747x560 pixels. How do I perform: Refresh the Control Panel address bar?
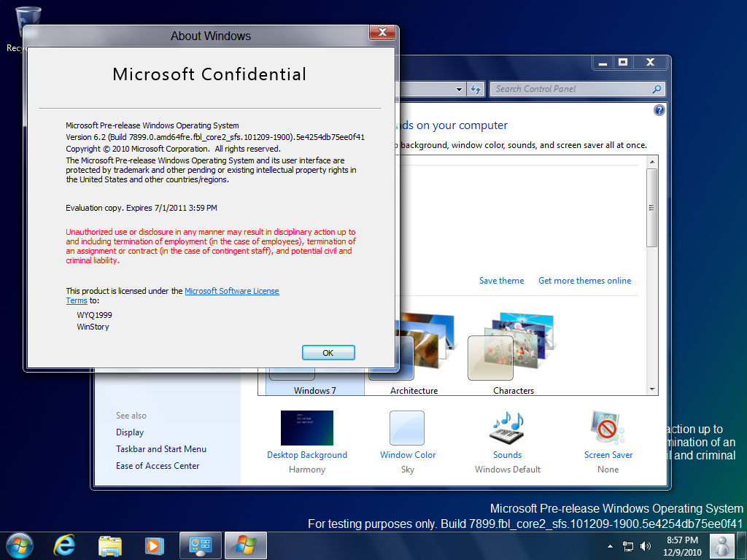coord(476,89)
